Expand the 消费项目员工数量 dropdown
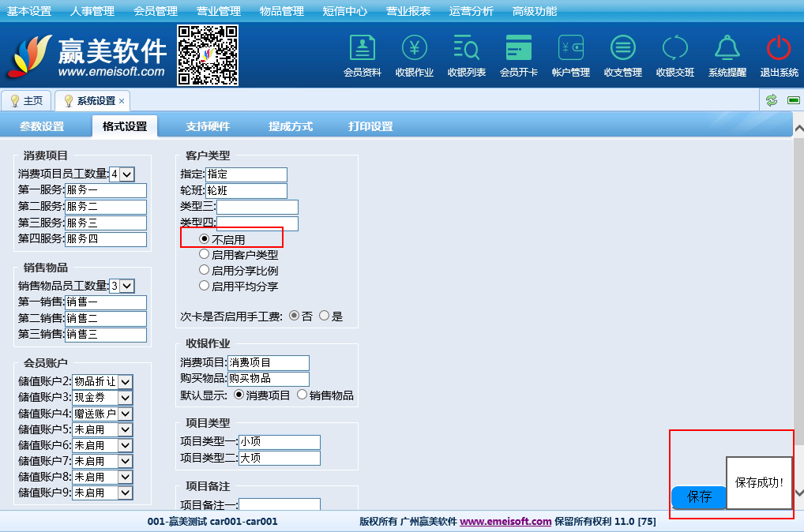 [x=127, y=174]
